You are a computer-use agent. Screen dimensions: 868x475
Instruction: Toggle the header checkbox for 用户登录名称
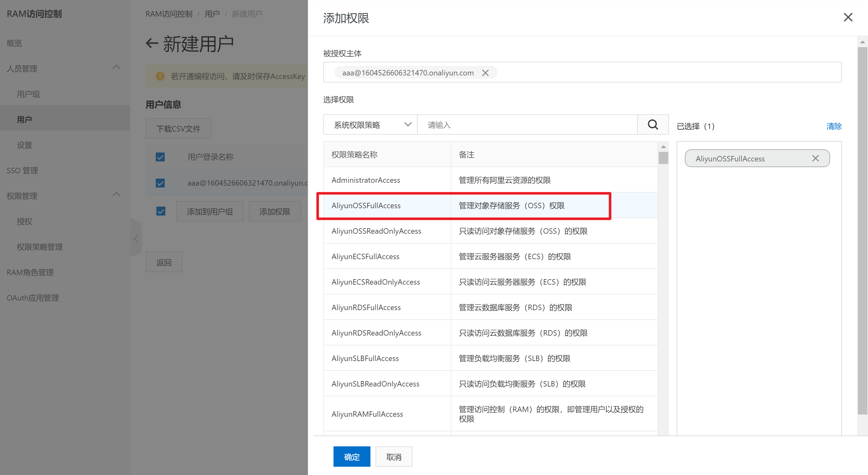pos(160,157)
